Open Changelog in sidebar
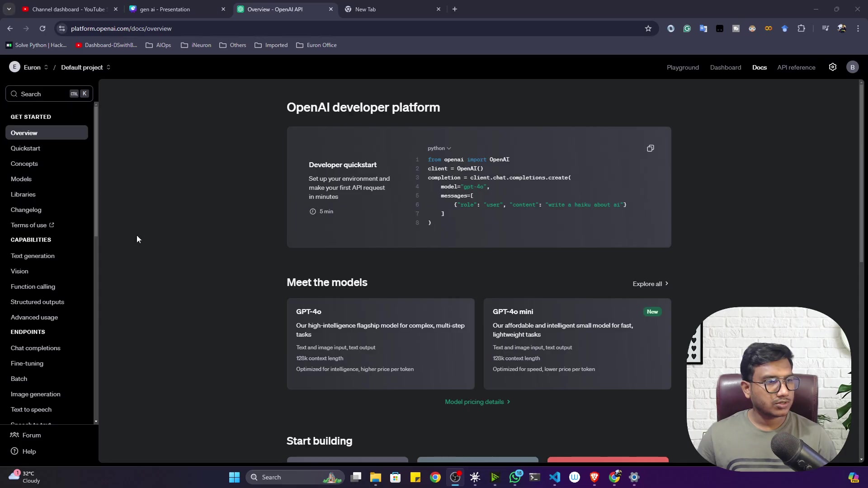Viewport: 868px width, 488px height. 26,210
